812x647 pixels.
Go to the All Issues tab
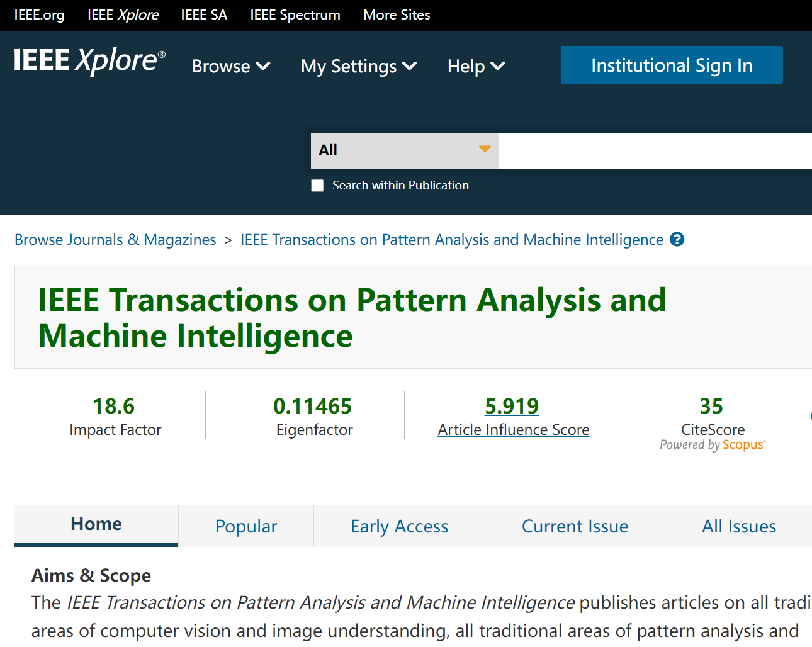coord(738,526)
